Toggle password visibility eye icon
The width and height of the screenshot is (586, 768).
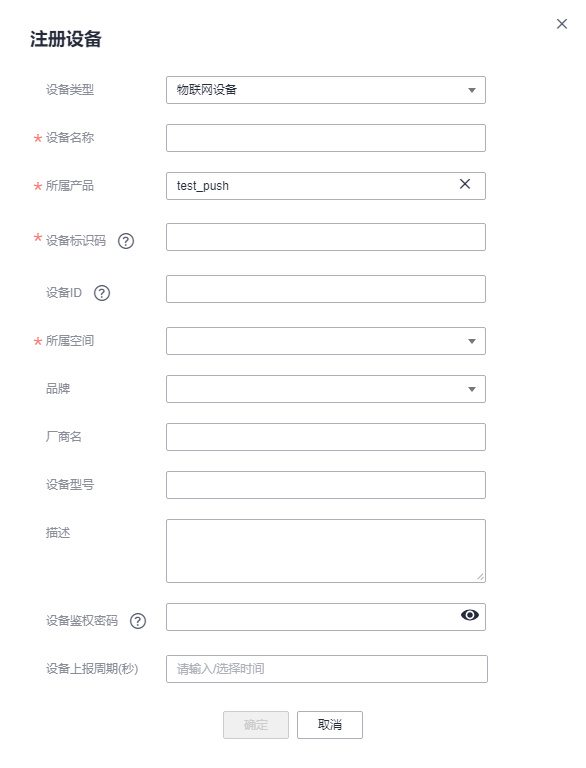coord(470,615)
